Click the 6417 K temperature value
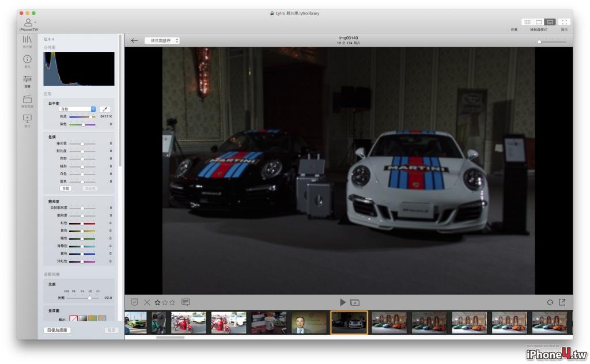The image size is (590, 364). click(x=106, y=116)
